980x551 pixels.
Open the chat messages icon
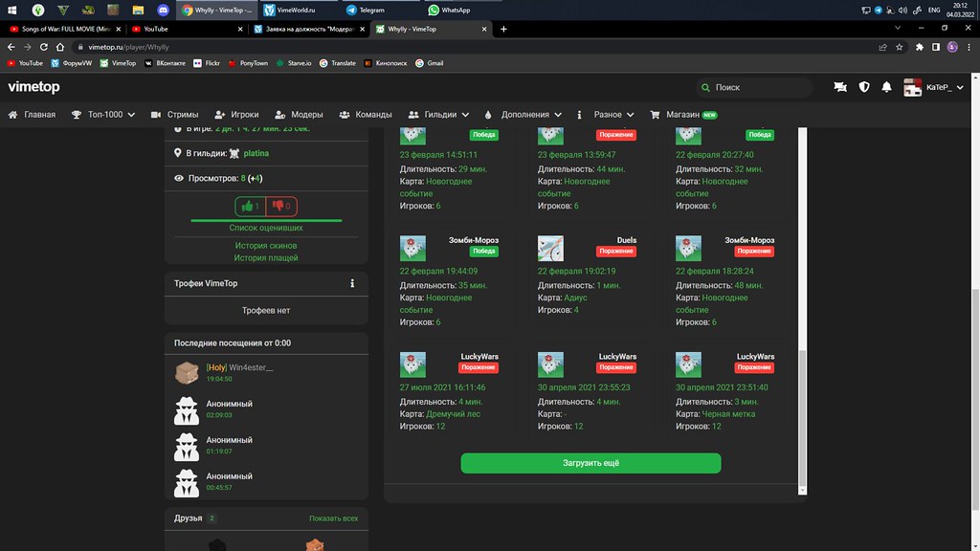(x=839, y=87)
